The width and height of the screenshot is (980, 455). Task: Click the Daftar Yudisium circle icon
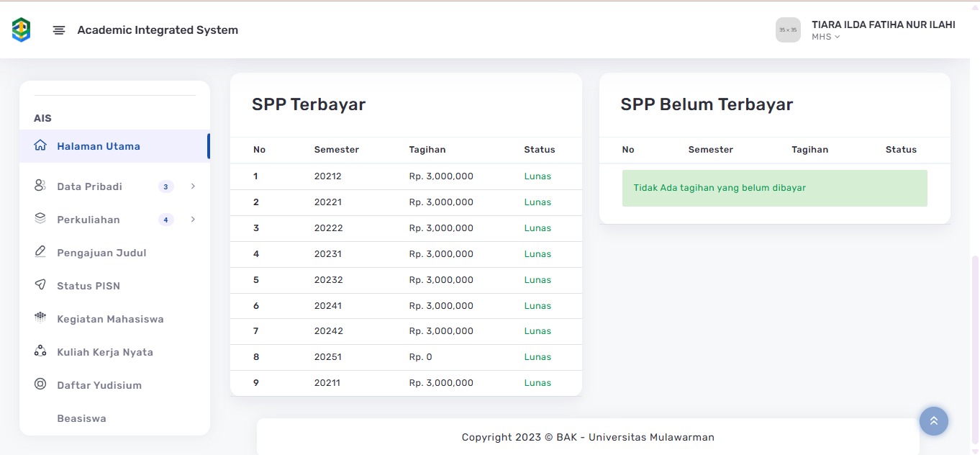click(40, 384)
